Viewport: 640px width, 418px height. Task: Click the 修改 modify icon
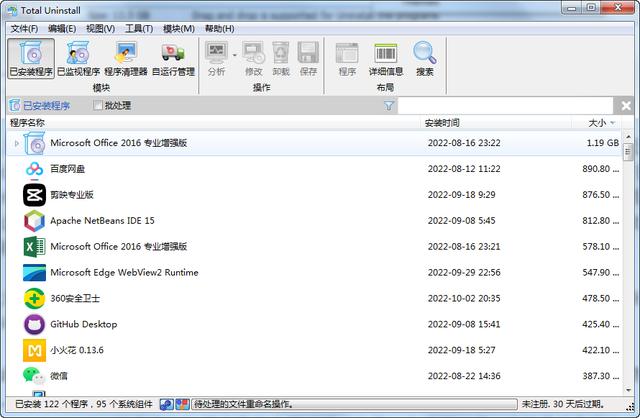click(x=253, y=53)
